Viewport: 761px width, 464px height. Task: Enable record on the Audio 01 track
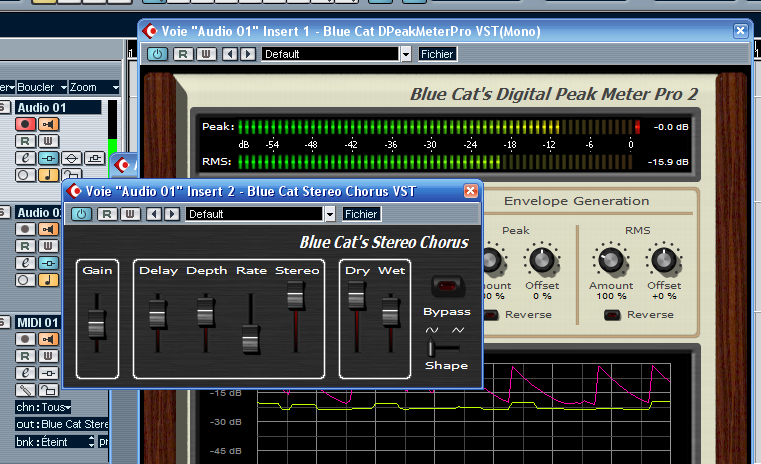coord(25,124)
